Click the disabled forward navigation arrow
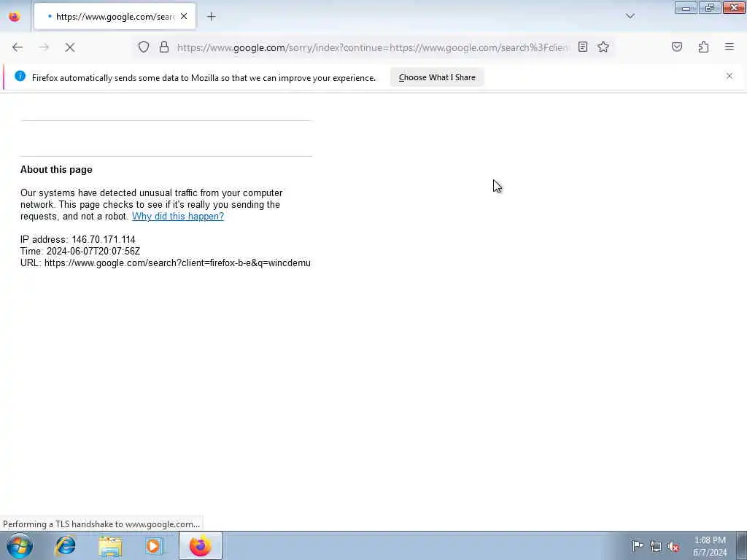This screenshot has width=747, height=560. click(44, 47)
